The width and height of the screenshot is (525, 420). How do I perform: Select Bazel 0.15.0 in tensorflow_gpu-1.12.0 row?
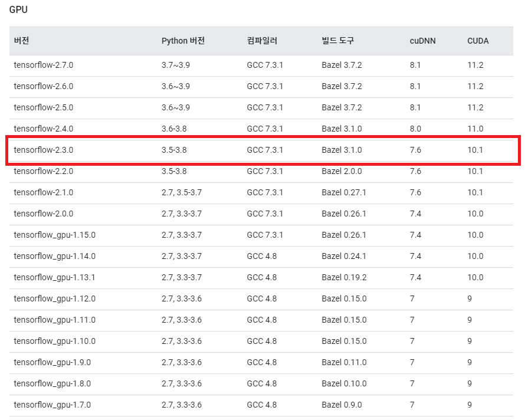click(x=344, y=298)
